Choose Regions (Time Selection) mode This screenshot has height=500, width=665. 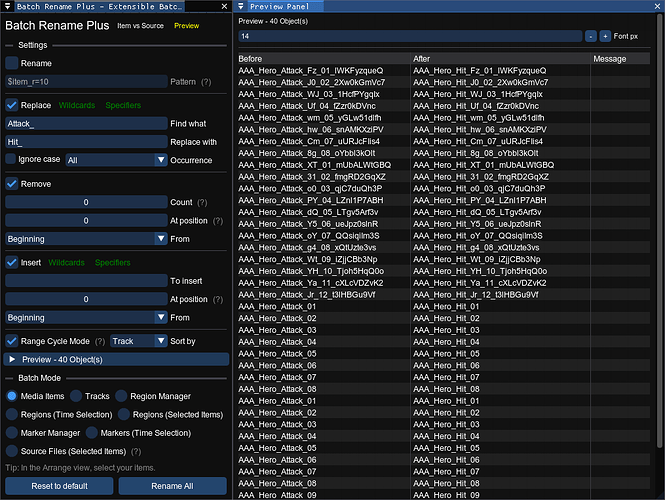(x=12, y=414)
